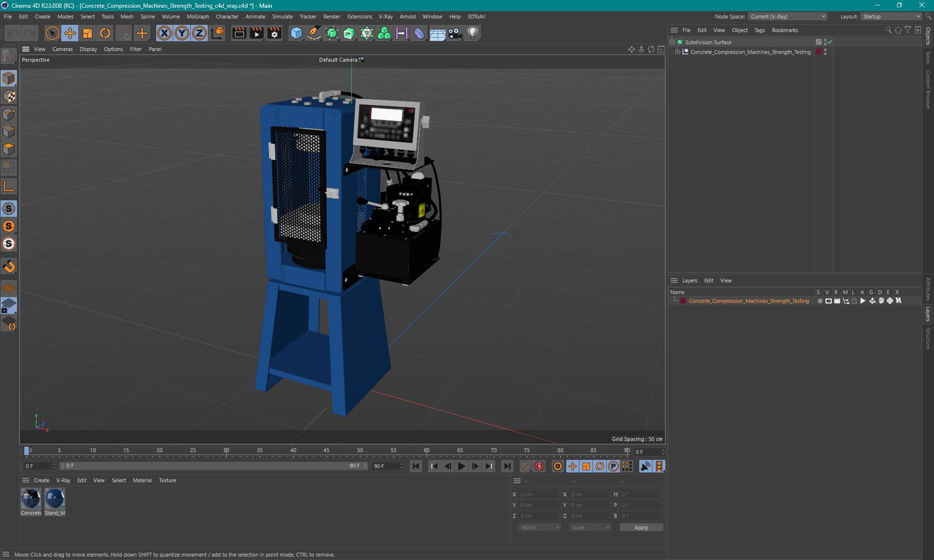Viewport: 934px width, 560px height.
Task: Enable the Axis mode icon
Action: [9, 186]
